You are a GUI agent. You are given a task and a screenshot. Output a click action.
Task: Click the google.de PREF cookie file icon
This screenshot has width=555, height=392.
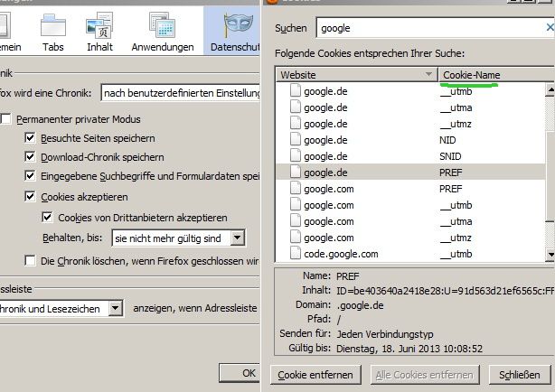[x=296, y=172]
